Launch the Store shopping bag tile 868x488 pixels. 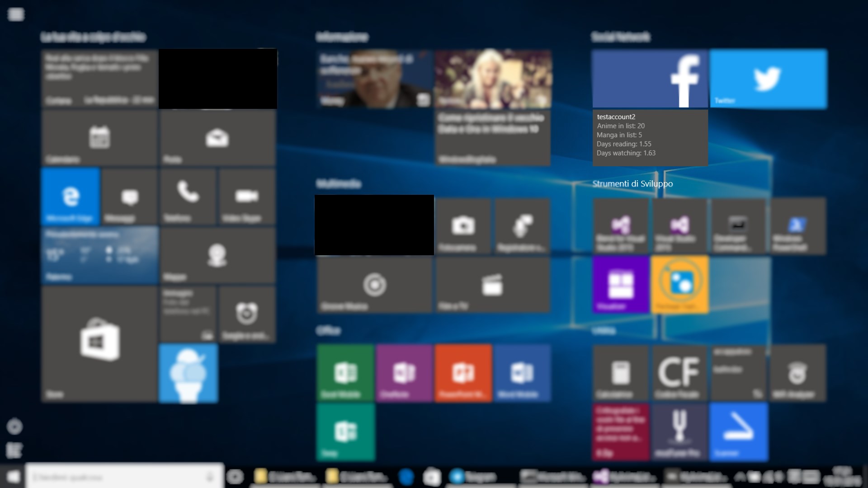click(x=99, y=343)
